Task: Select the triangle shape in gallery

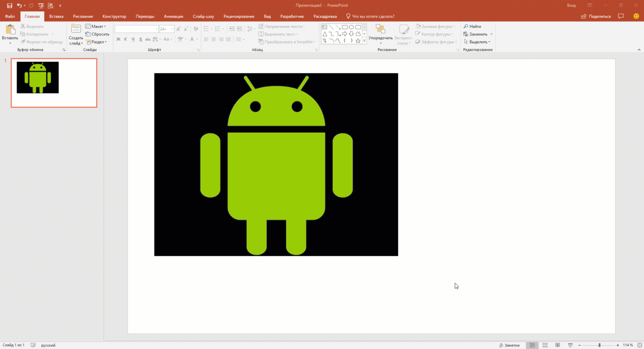Action: (325, 34)
